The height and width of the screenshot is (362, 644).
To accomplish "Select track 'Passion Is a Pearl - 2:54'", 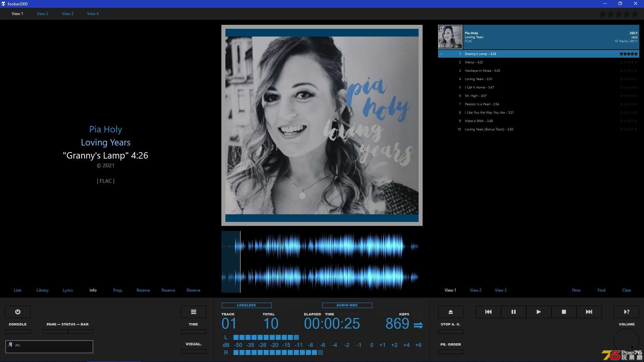I will pos(539,104).
